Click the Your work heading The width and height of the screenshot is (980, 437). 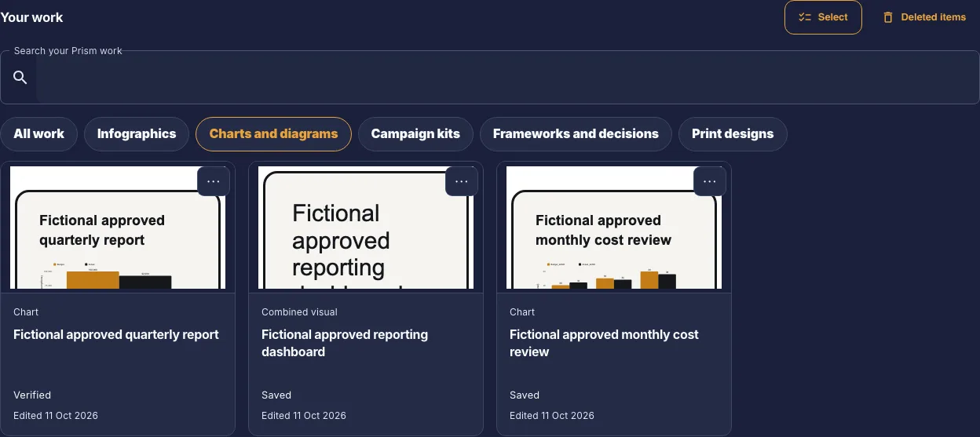pyautogui.click(x=31, y=17)
